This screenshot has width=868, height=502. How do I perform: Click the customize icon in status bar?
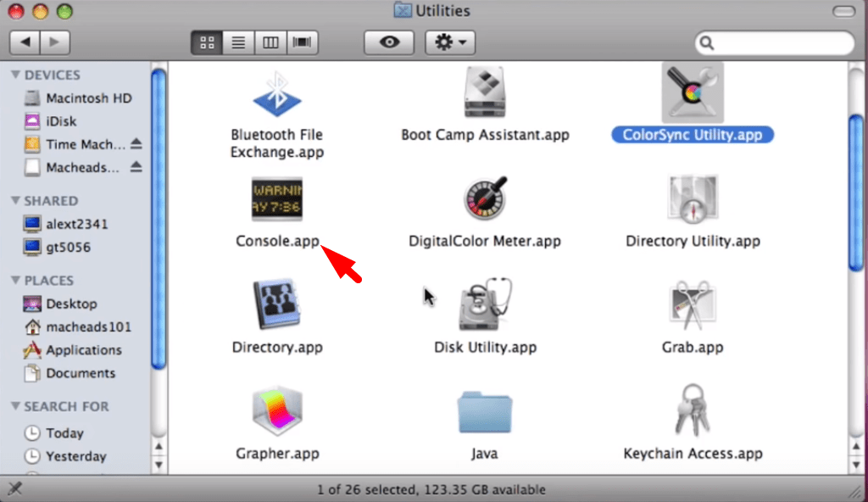click(15, 488)
